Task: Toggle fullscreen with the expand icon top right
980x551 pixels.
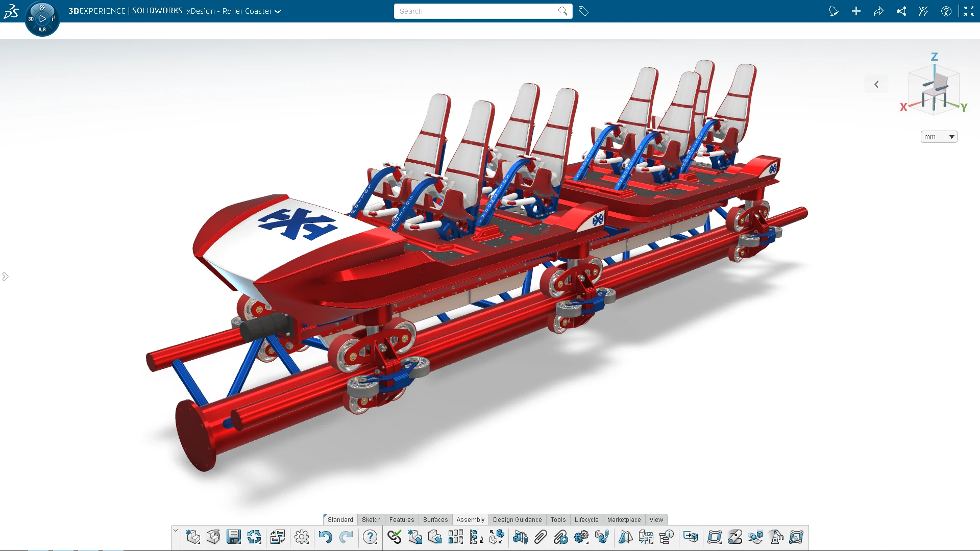Action: tap(969, 11)
